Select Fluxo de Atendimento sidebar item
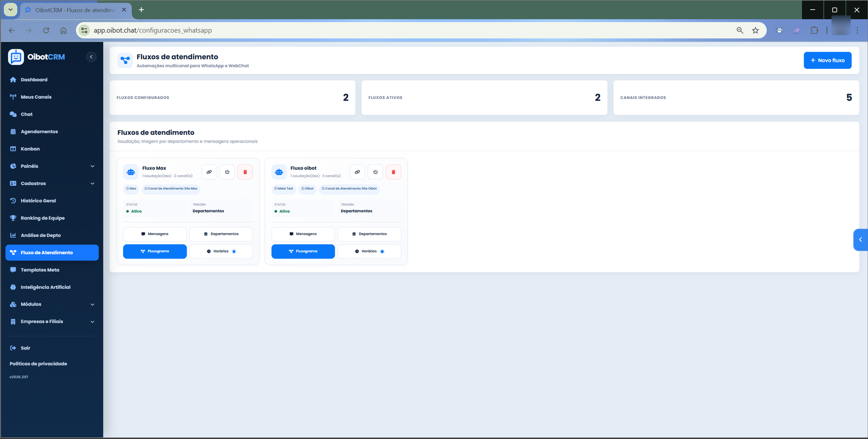 (x=52, y=253)
